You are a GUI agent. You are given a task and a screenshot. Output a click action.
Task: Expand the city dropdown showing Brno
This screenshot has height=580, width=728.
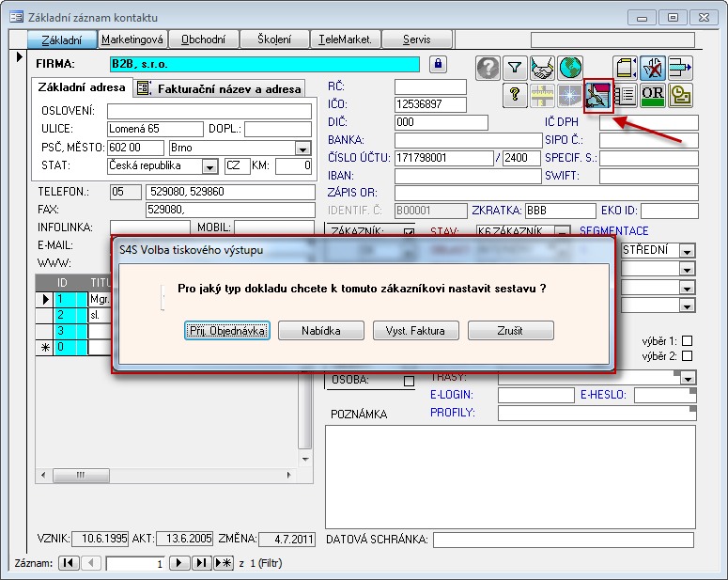[302, 149]
